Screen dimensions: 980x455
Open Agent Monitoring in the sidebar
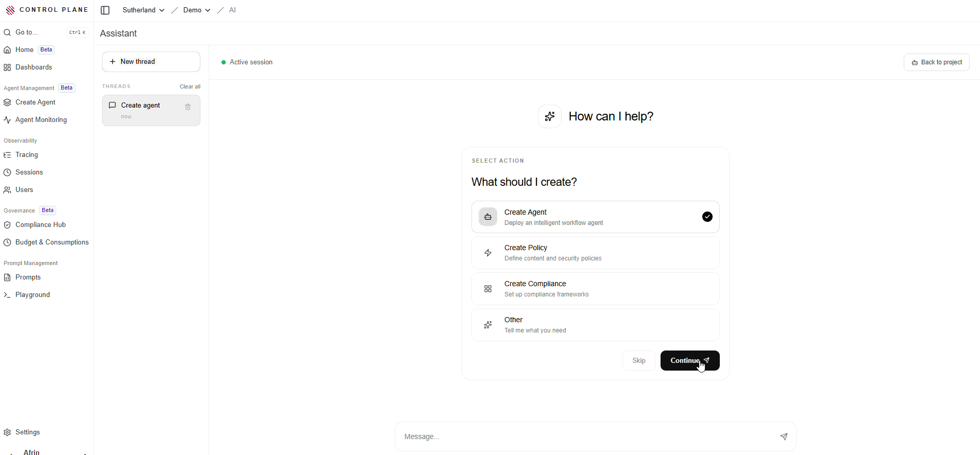41,120
